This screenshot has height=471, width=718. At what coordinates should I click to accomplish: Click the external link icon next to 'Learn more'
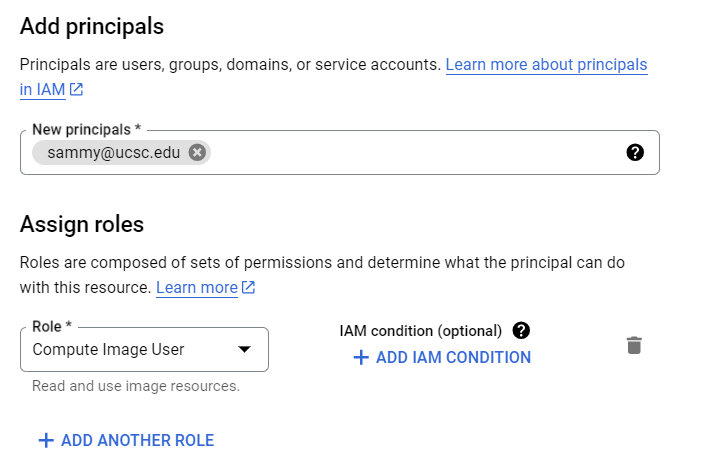coord(249,288)
